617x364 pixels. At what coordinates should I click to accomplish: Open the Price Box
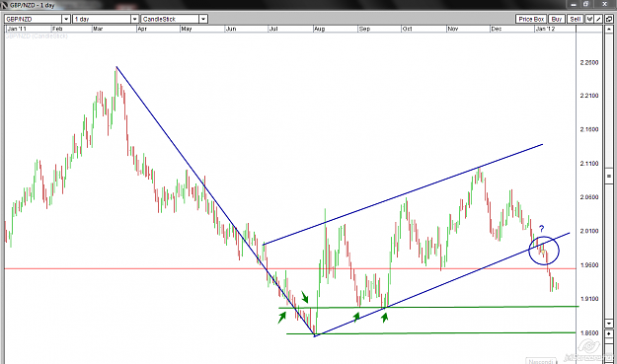(531, 19)
